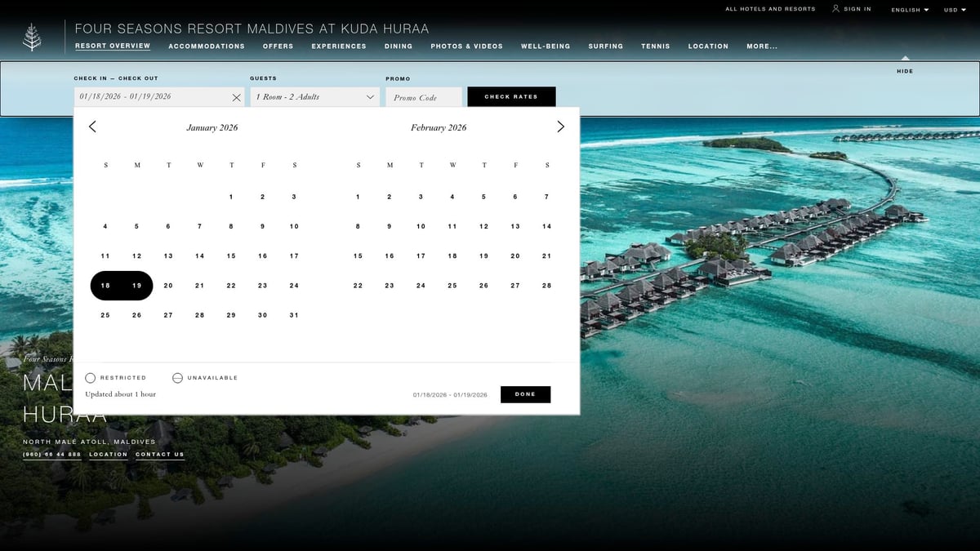Deselect the highlighted January 18 date
Screen dimensions: 980x551
105,285
